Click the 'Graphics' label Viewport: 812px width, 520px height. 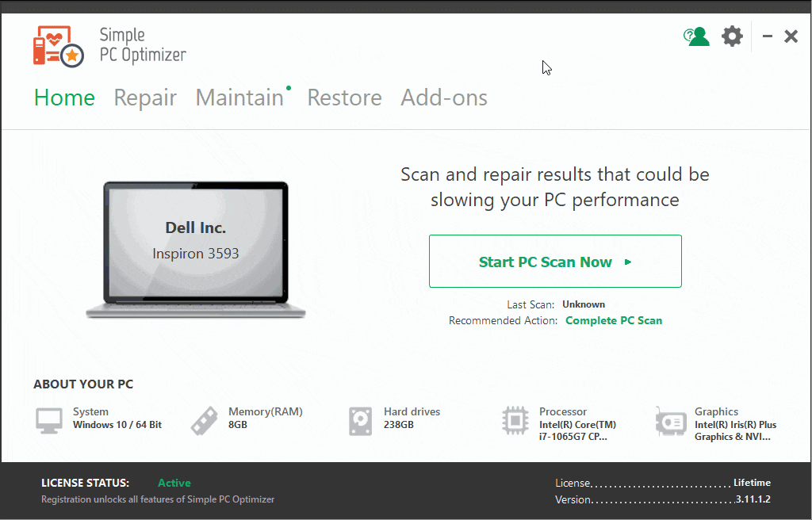pyautogui.click(x=716, y=411)
